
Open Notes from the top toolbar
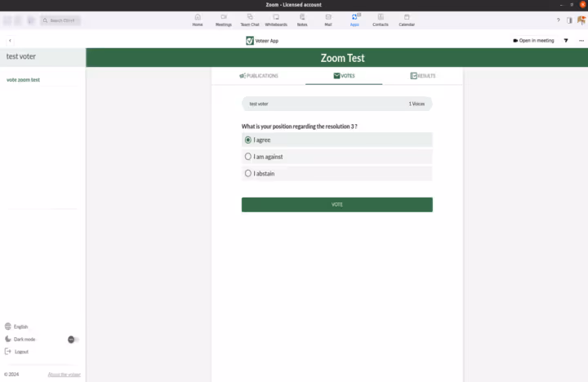click(302, 20)
